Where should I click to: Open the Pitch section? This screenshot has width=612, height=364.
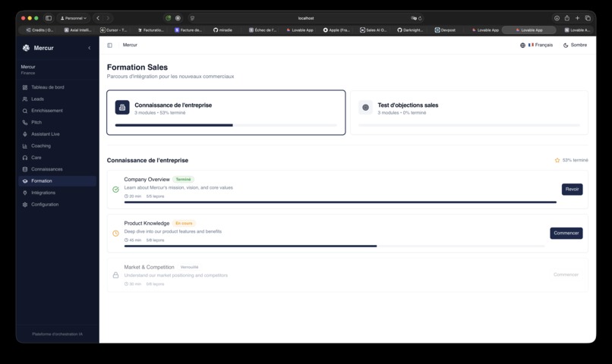pos(58,122)
